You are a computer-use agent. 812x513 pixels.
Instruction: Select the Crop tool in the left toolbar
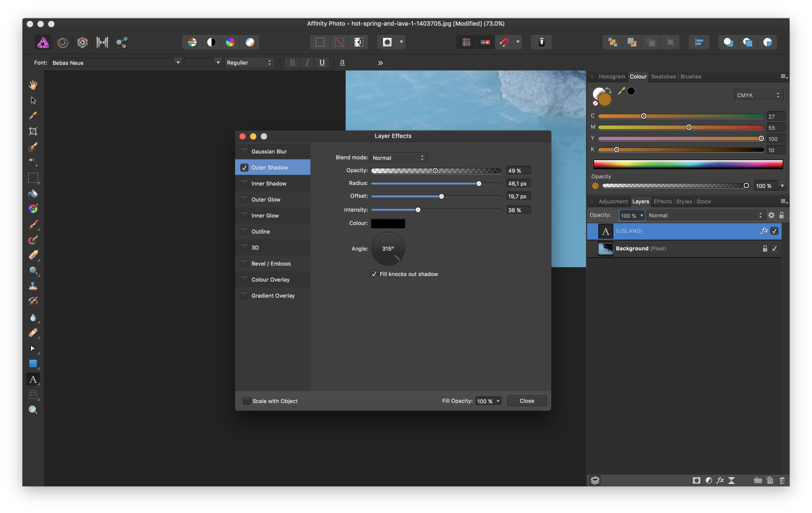[x=33, y=131]
